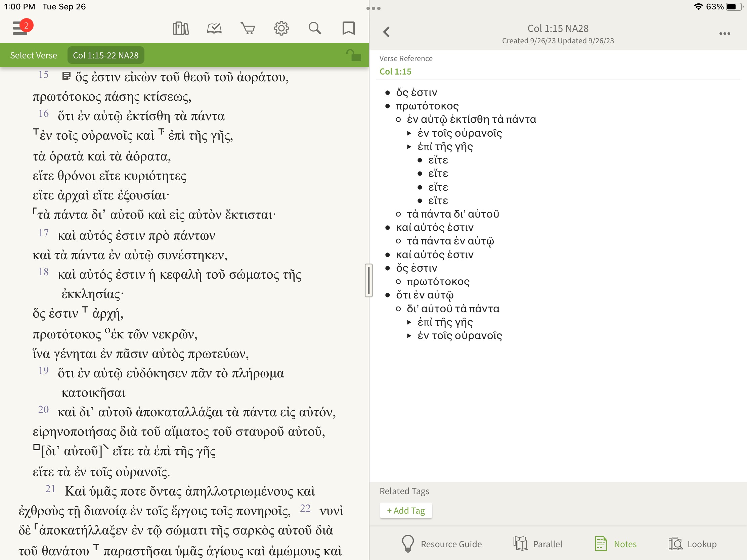Tap the + Add Tag button
The height and width of the screenshot is (560, 747).
(x=406, y=510)
